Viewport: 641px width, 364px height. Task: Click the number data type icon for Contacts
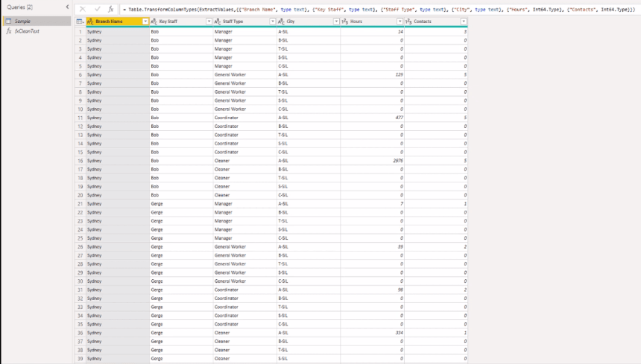point(408,22)
